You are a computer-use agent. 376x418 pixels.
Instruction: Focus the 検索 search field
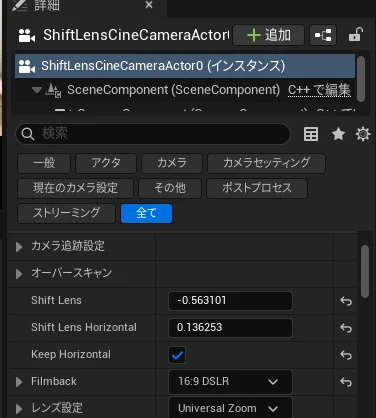pyautogui.click(x=153, y=134)
